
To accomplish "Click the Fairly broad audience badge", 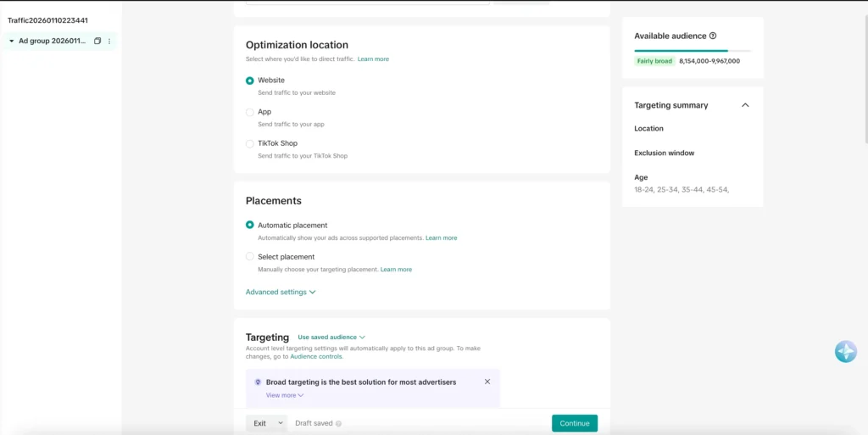I will pos(655,61).
